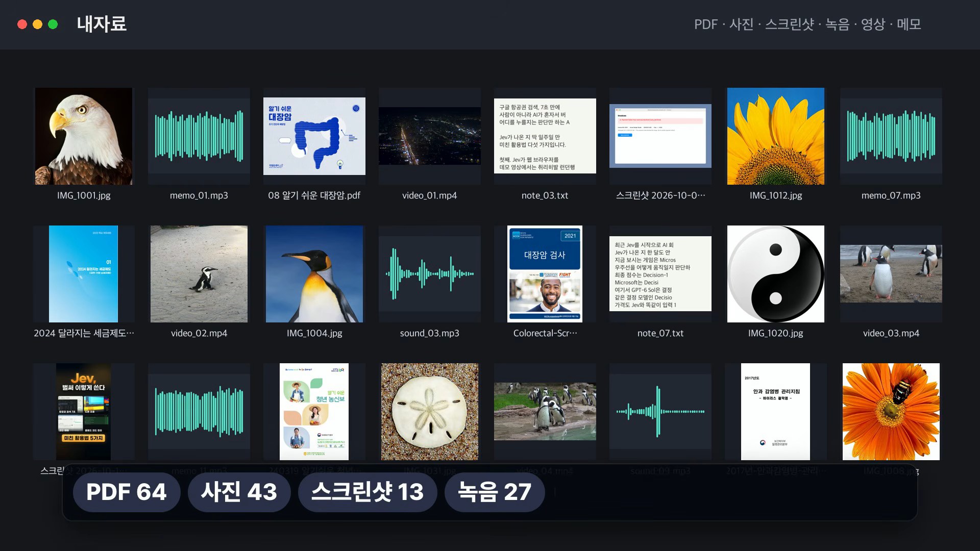This screenshot has width=980, height=551.
Task: Click the 내자료 window title
Action: pyautogui.click(x=102, y=24)
